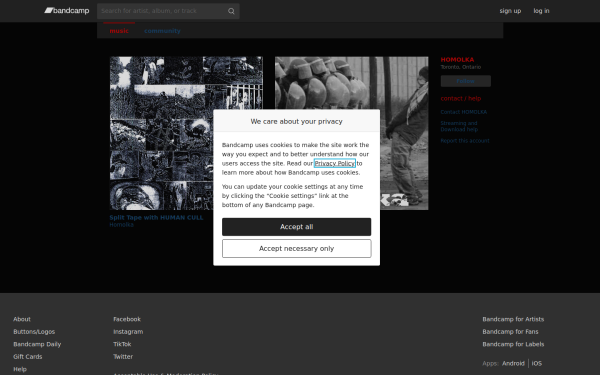
Task: Open the sign up link
Action: click(510, 11)
